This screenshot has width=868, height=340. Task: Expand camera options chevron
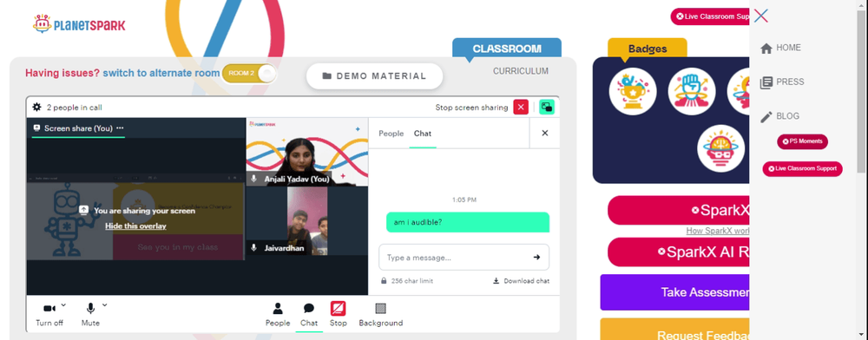[63, 305]
